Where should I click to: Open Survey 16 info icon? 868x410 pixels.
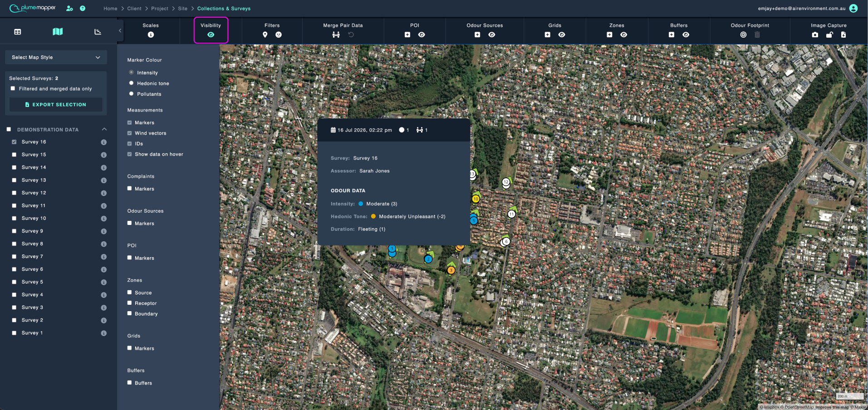pos(103,142)
